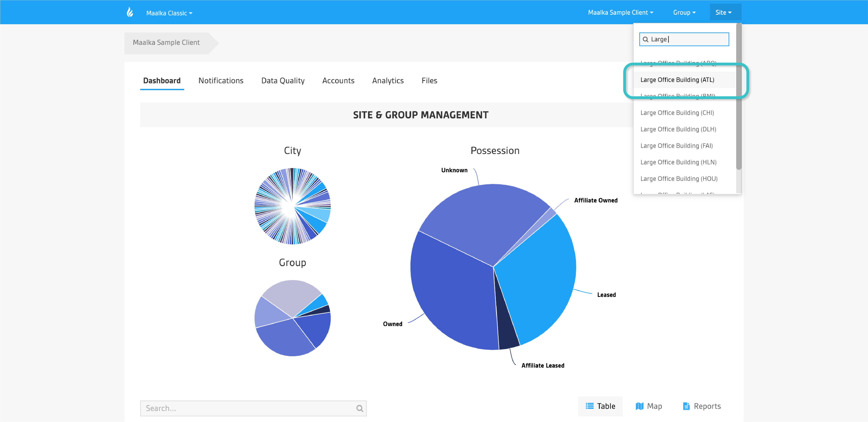Collapse the Site dropdown in the header
The image size is (868, 422).
click(x=725, y=12)
